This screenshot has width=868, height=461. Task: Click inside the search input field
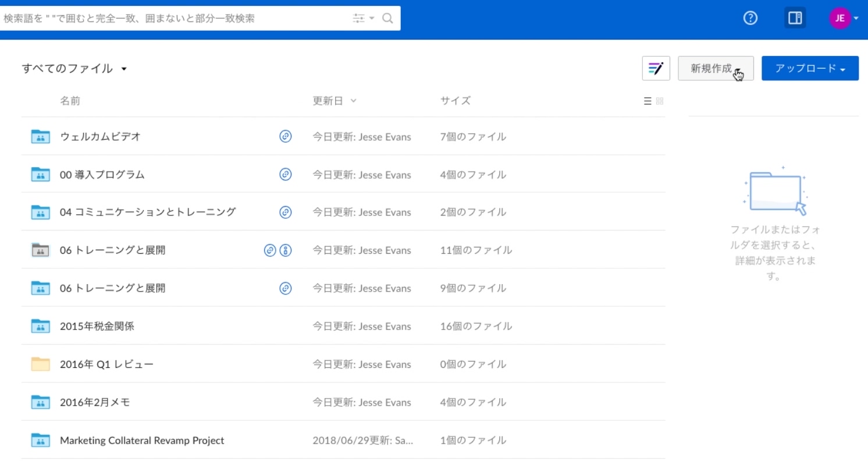[175, 18]
